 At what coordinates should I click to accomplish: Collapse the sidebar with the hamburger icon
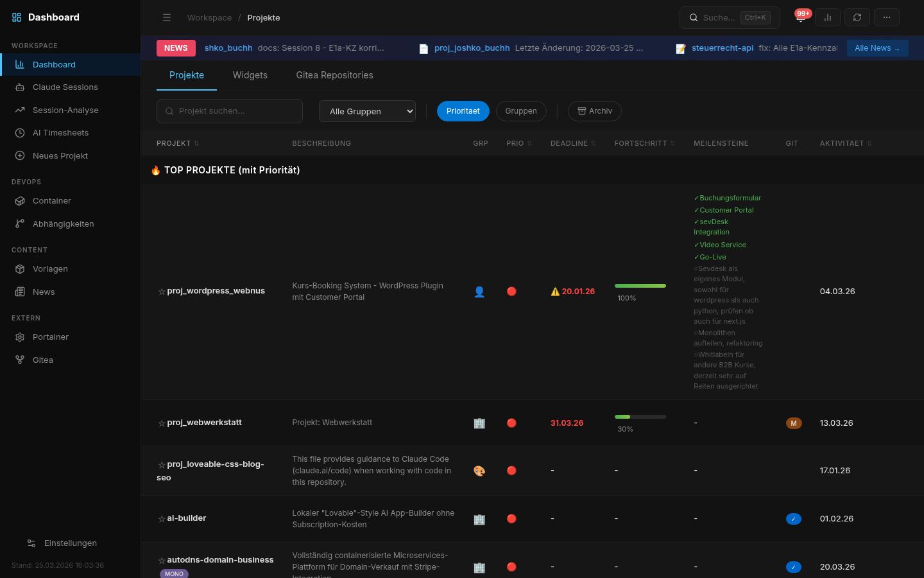(x=167, y=17)
